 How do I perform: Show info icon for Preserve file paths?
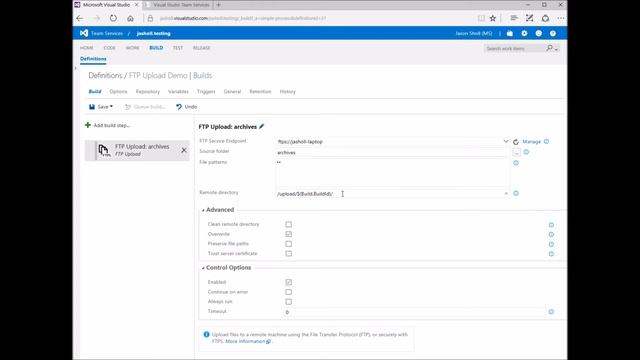(x=551, y=244)
